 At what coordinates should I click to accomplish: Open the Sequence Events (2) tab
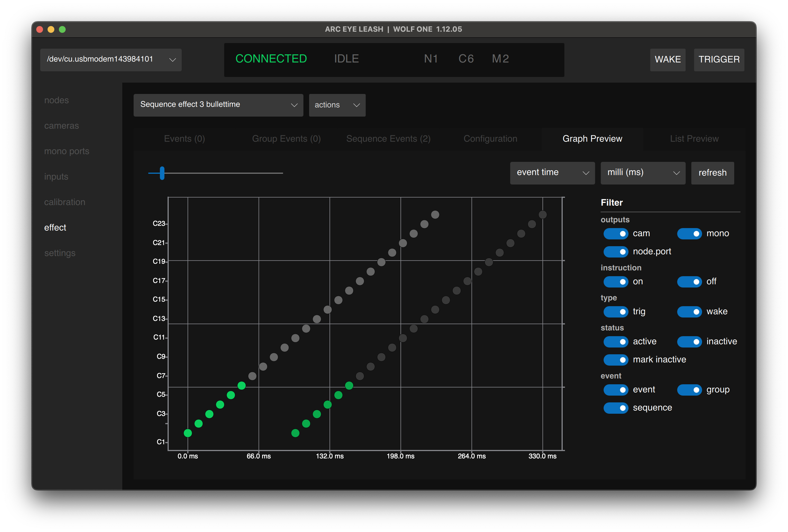pyautogui.click(x=388, y=139)
